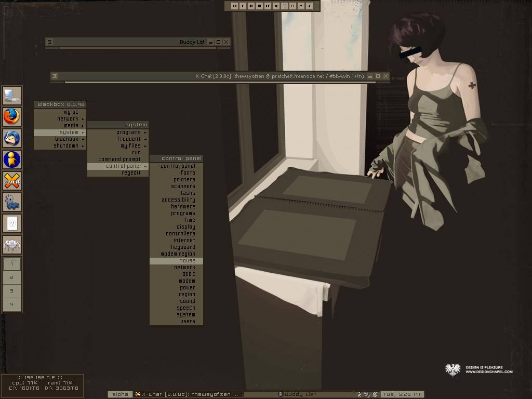Click the X-Chat taskbar button

click(187, 394)
